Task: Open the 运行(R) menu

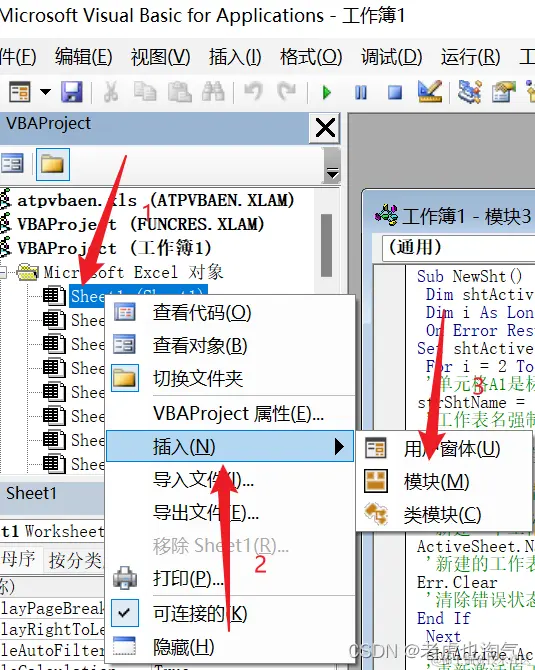Action: [x=470, y=57]
